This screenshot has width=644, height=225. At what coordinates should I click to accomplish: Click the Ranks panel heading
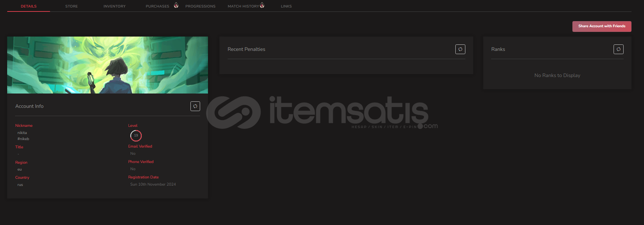click(x=498, y=49)
